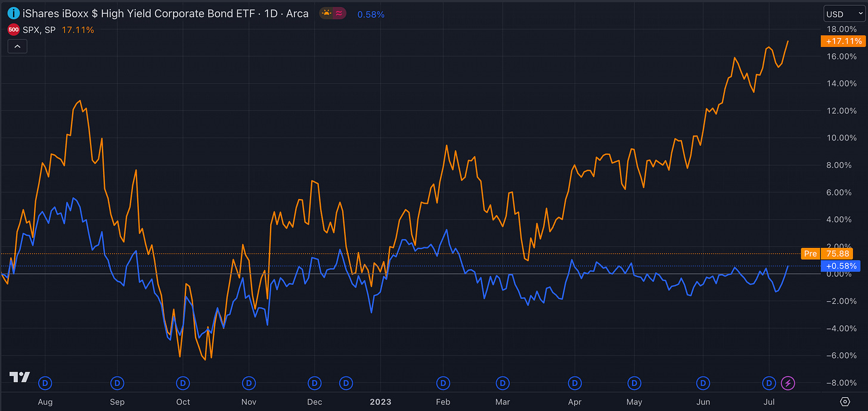Click dividend D marker above Mar label
Image resolution: width=868 pixels, height=411 pixels.
pyautogui.click(x=504, y=382)
